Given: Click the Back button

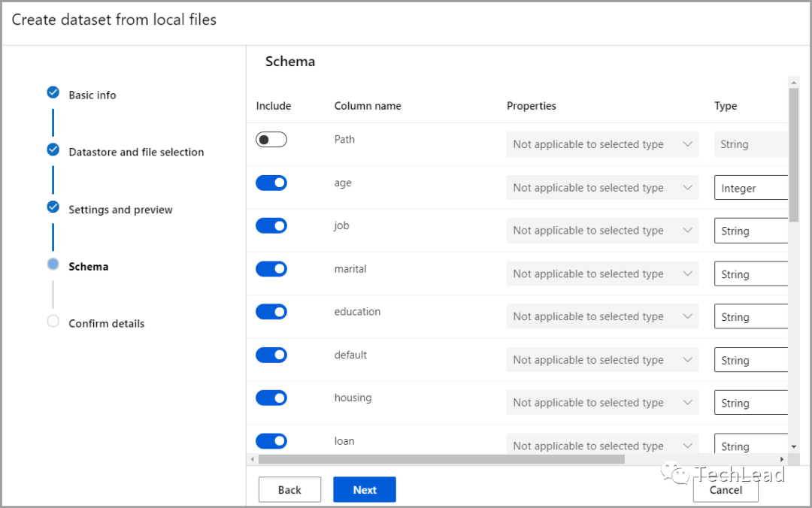Looking at the screenshot, I should click(x=289, y=489).
